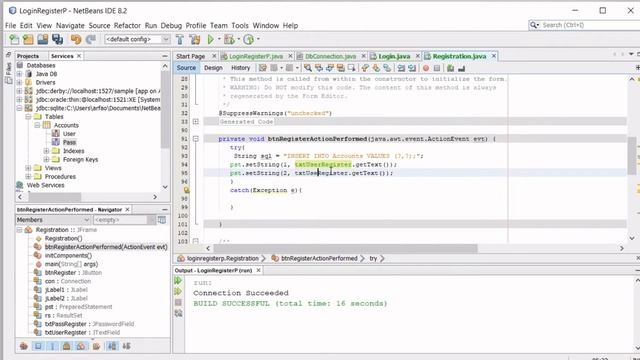This screenshot has width=640, height=360.
Task: Select the Pass column in Accounts
Action: 69,142
